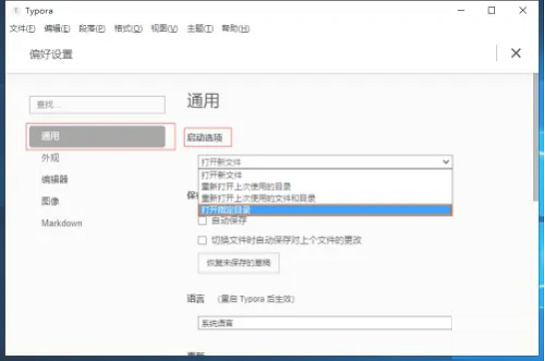Enable 切换文件时自动保存 checkbox
The width and height of the screenshot is (545, 361).
202,240
